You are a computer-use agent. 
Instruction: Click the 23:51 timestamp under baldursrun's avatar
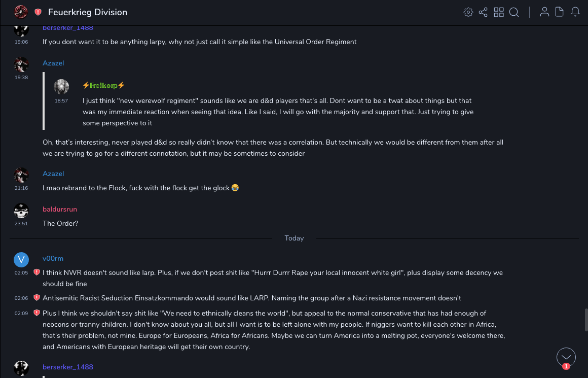(x=21, y=223)
